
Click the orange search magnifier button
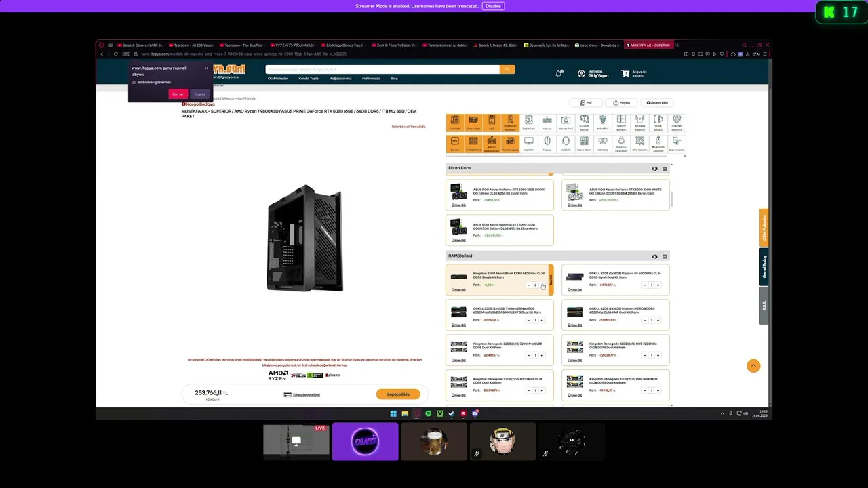pyautogui.click(x=507, y=69)
